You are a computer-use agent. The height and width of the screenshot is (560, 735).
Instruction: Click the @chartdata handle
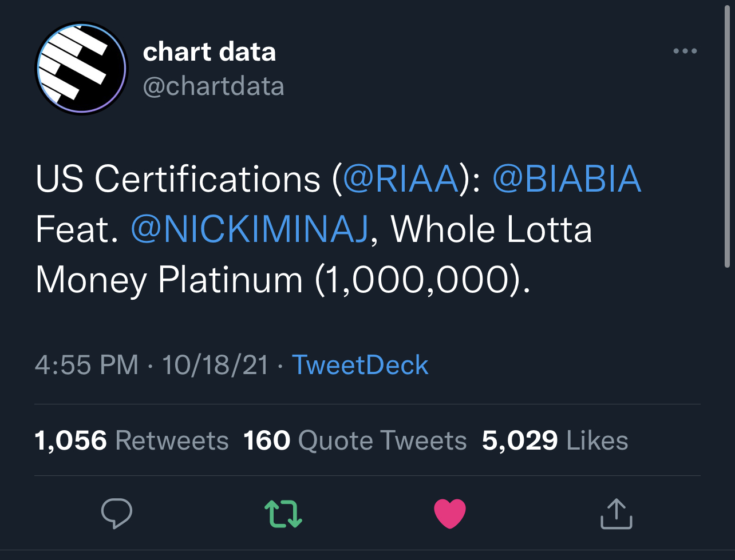213,86
